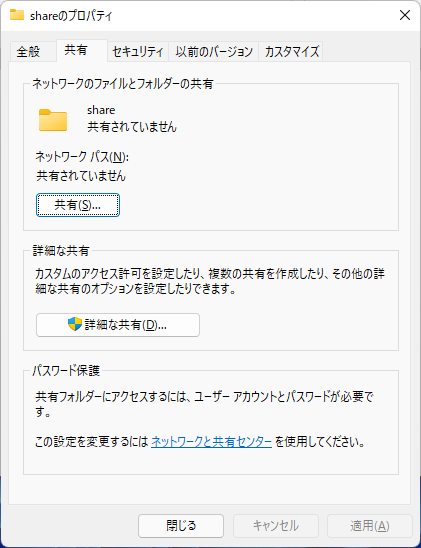Click the large yellow share folder icon
The width and height of the screenshot is (421, 548).
pyautogui.click(x=53, y=120)
